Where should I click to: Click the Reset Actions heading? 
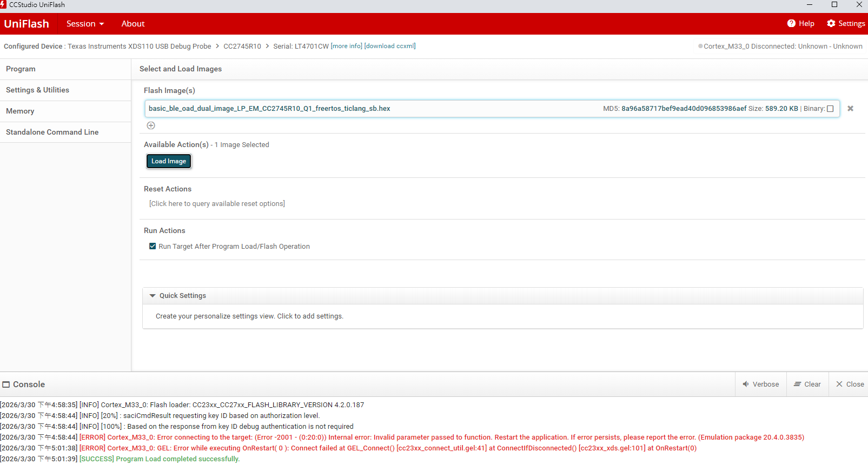tap(168, 189)
